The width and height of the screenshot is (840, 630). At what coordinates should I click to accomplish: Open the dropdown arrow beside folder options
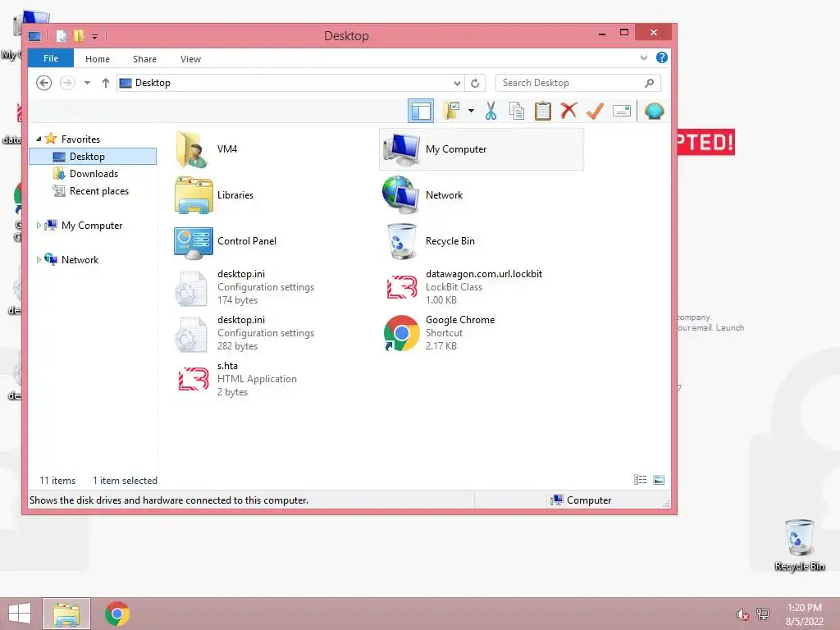click(x=471, y=111)
